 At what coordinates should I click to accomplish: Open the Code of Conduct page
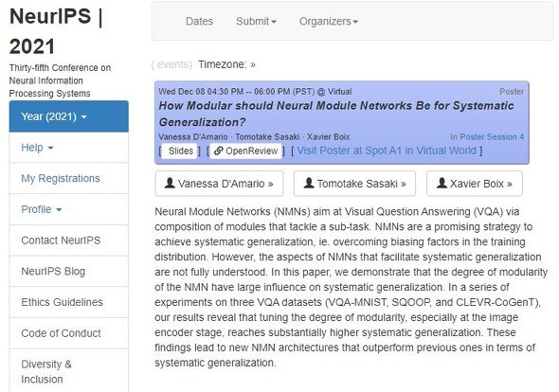(x=69, y=333)
